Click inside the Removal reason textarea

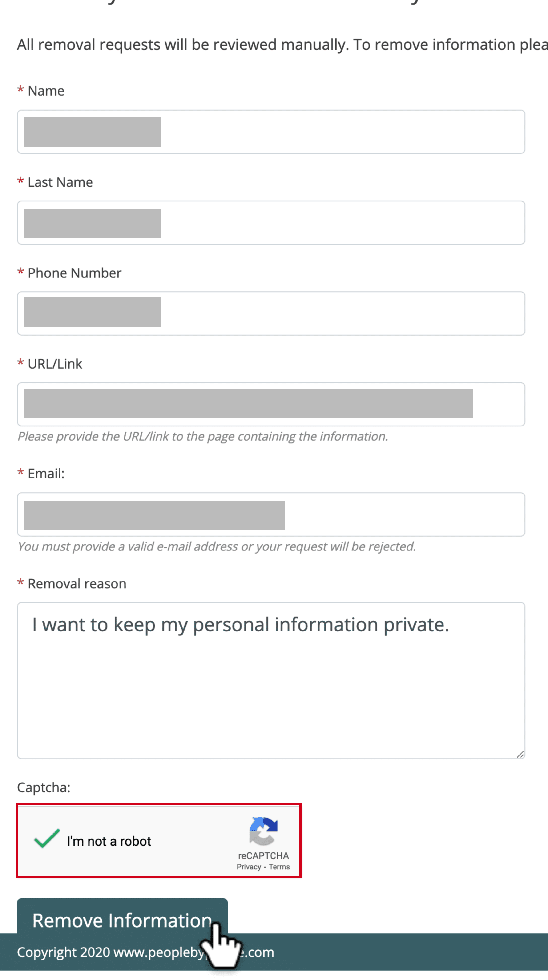pos(271,681)
